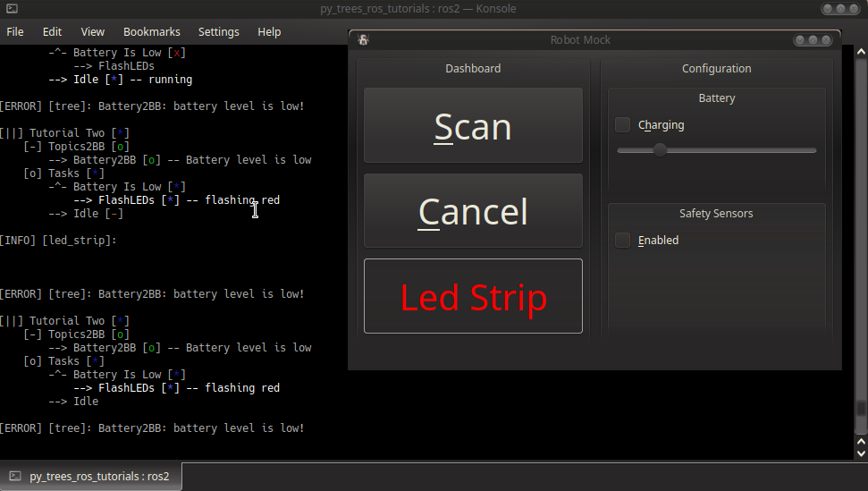Select the py_trees_ros_tutorials : ros2 tab
This screenshot has width=868, height=491.
click(91, 476)
